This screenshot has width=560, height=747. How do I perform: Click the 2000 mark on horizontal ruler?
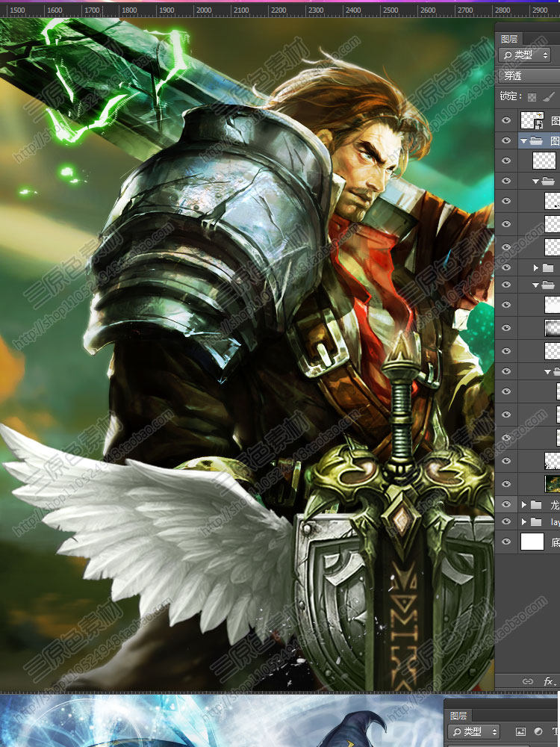click(204, 10)
